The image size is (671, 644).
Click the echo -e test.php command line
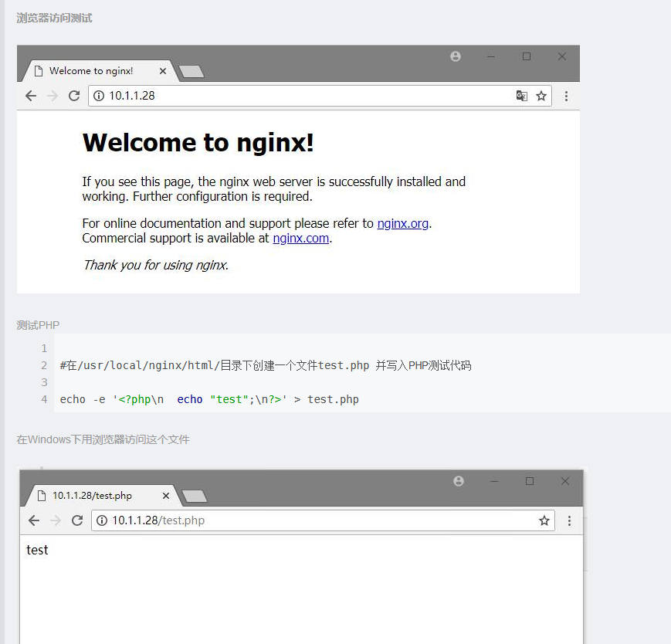209,399
